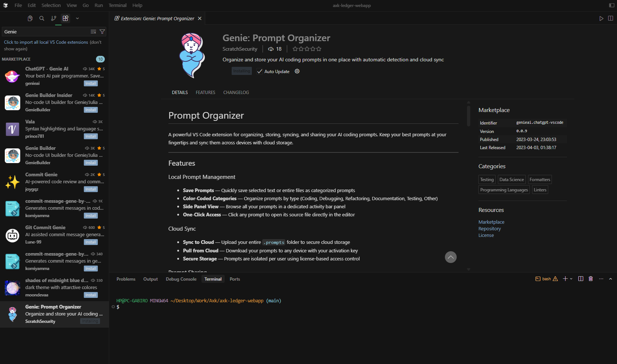Run the project with the play icon

coord(602,18)
